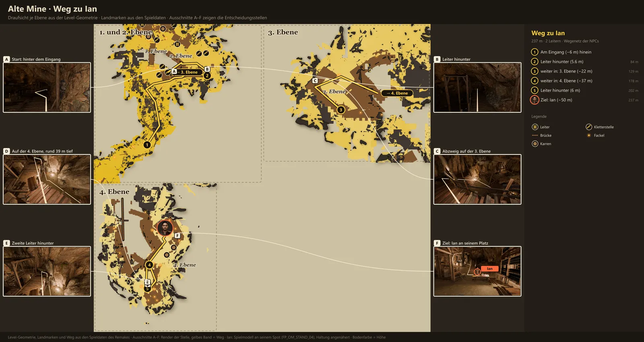Open thumbnail B 'Leiter hinunter'
The width and height of the screenshot is (644, 342).
point(477,87)
